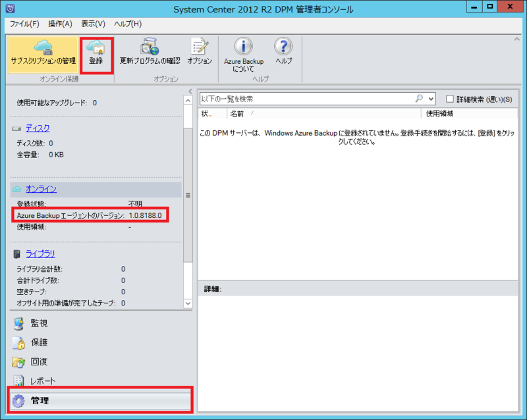Open the 操作 menu
Image resolution: width=527 pixels, height=420 pixels.
[60, 23]
